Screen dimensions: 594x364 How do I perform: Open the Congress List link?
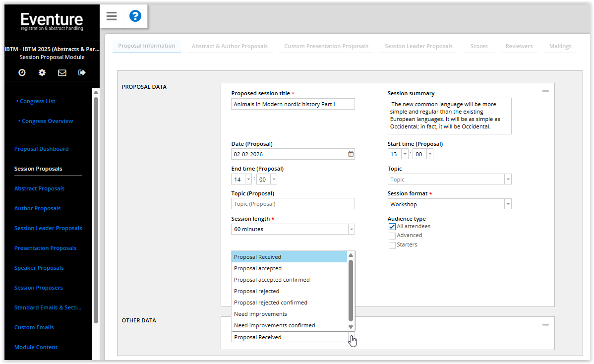coord(37,101)
